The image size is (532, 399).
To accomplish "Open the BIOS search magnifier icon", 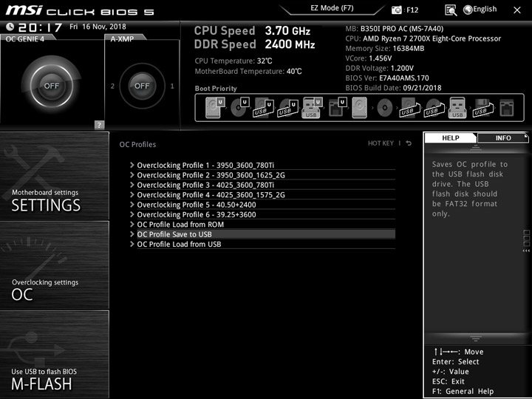I will click(x=451, y=10).
